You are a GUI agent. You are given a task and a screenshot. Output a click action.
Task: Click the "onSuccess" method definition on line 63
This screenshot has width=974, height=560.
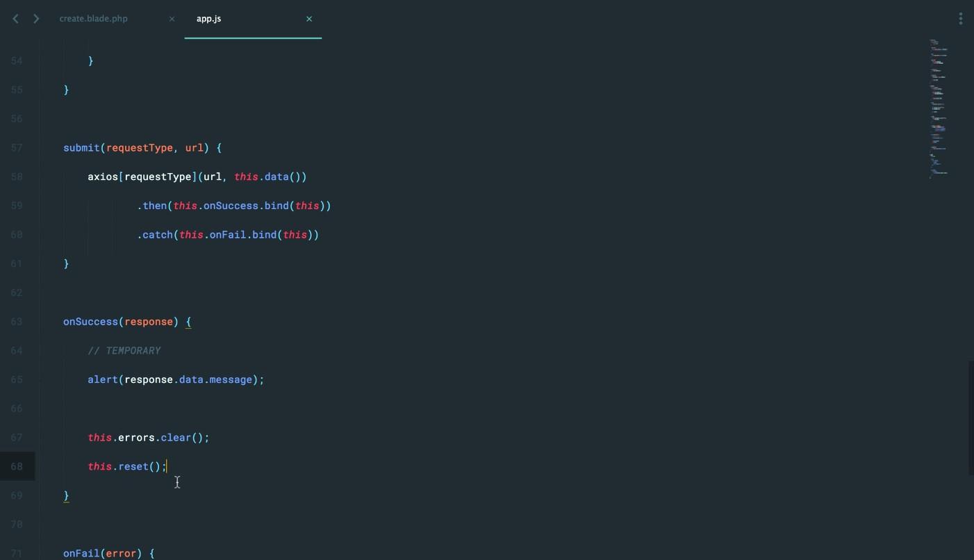(90, 322)
